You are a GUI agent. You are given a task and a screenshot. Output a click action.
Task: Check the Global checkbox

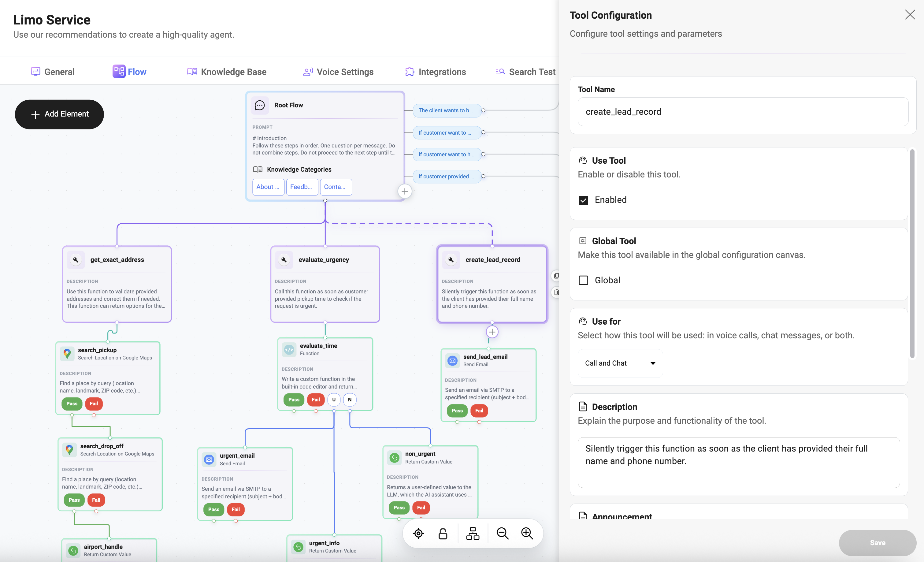(583, 280)
